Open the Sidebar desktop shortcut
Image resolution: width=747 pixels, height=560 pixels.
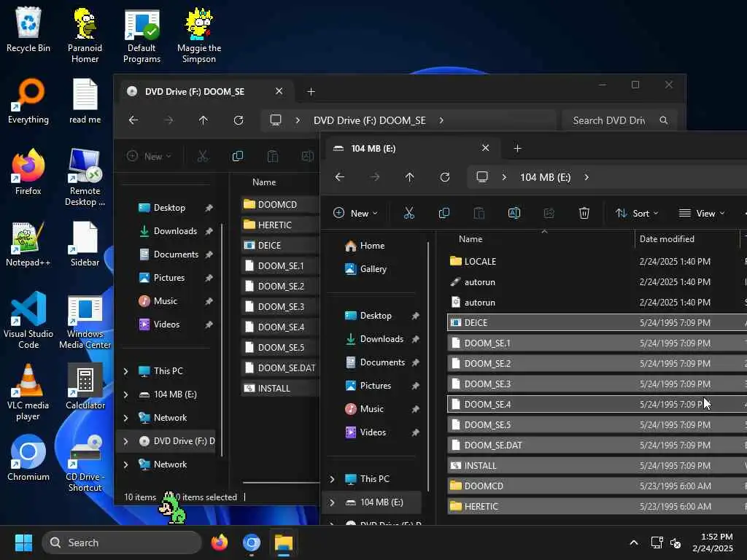point(85,244)
